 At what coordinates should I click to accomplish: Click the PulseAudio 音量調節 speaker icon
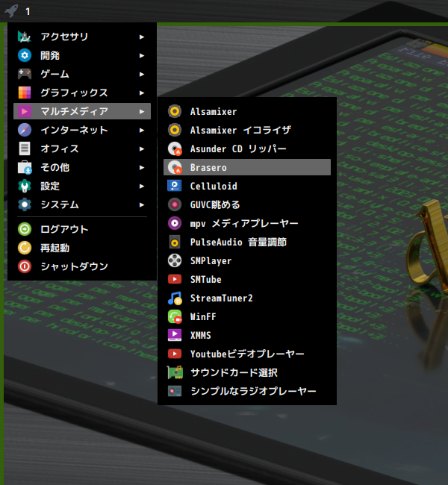point(175,242)
